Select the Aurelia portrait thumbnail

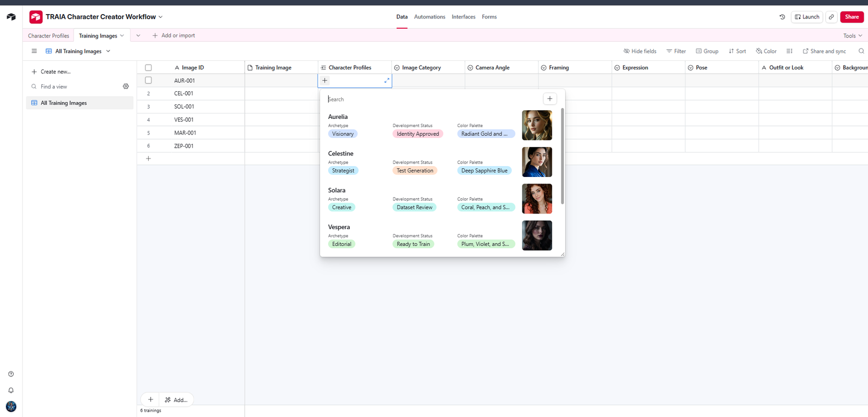[x=537, y=125]
